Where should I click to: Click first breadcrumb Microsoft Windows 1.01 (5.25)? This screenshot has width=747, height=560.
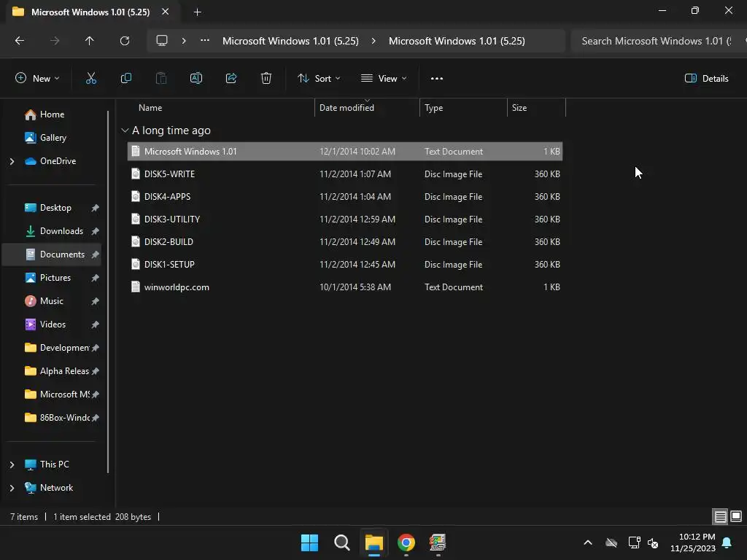click(290, 41)
